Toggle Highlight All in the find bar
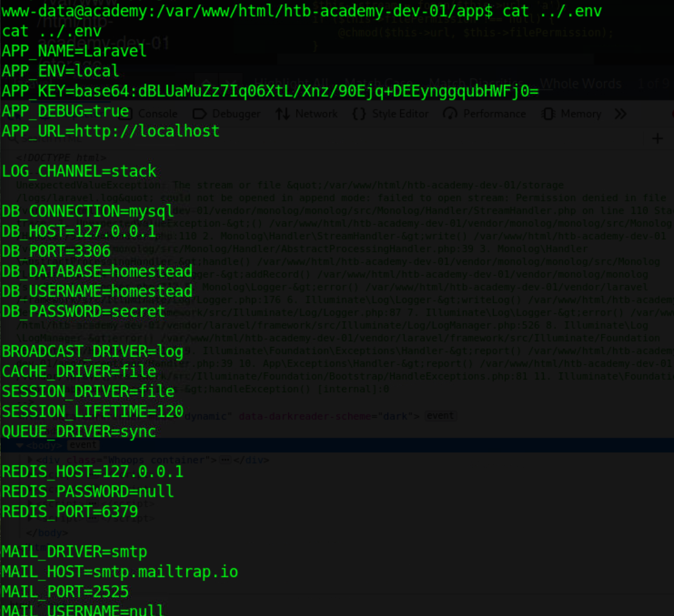 pyautogui.click(x=291, y=83)
